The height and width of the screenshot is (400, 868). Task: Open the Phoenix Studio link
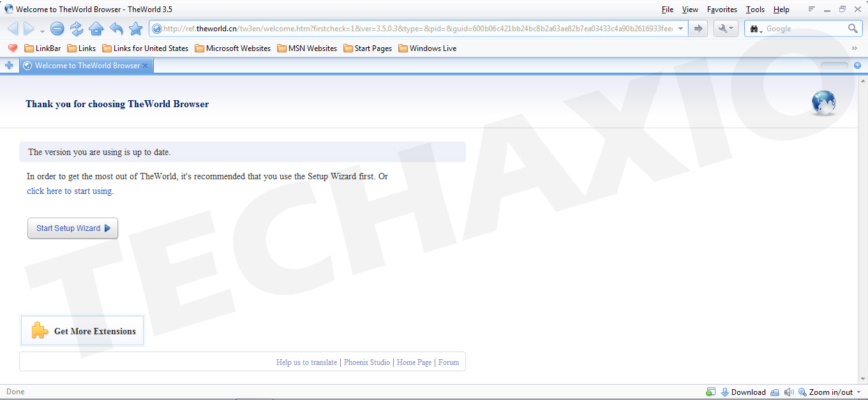coord(367,362)
